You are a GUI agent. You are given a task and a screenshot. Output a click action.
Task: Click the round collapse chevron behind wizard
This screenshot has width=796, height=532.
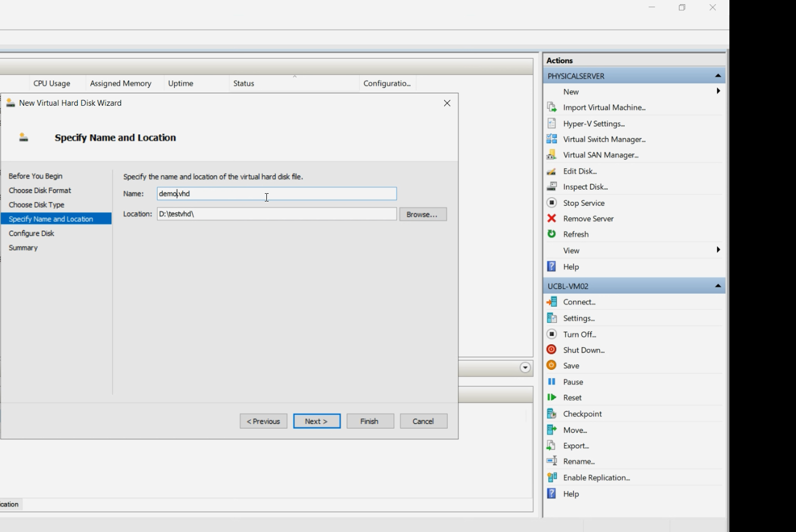point(525,368)
